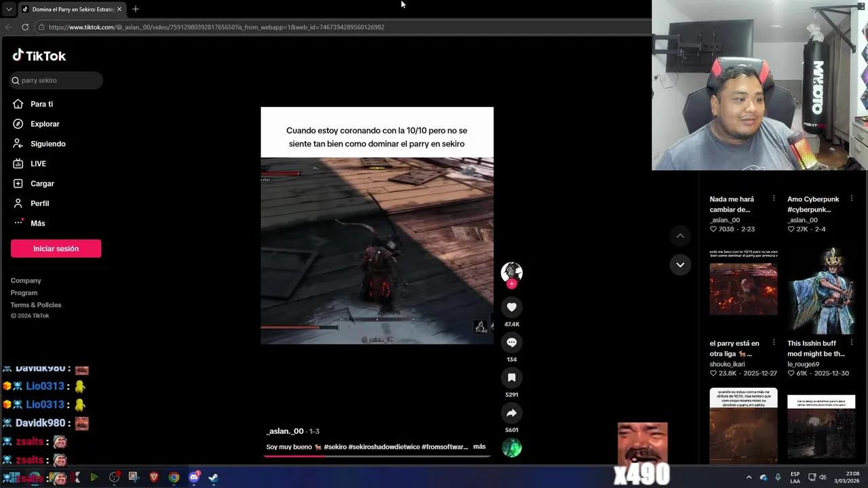Open options for 'This Isshin buff mod' video
This screenshot has height=488, width=868.
point(852,343)
